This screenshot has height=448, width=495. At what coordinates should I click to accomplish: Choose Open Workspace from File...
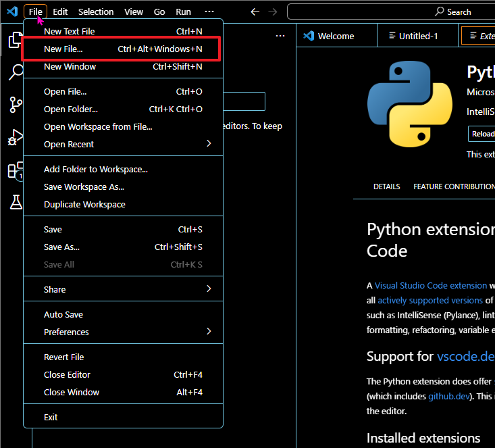click(123, 126)
